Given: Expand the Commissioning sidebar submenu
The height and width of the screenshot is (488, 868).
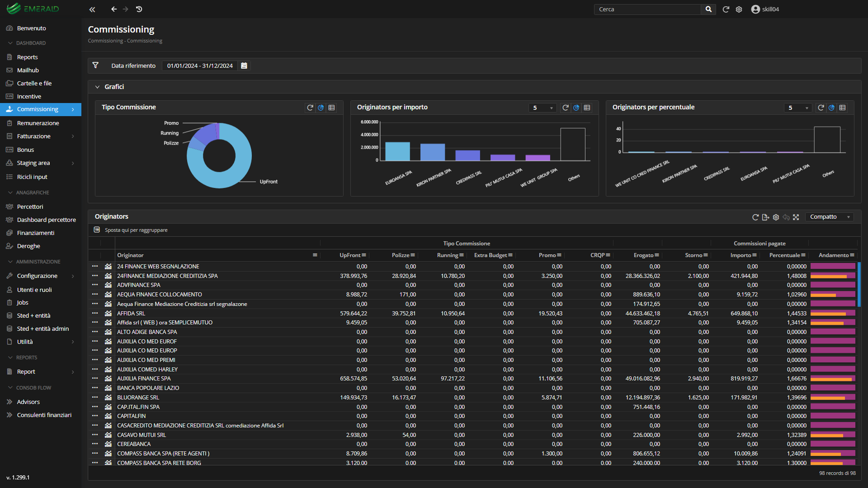Looking at the screenshot, I should pos(73,109).
